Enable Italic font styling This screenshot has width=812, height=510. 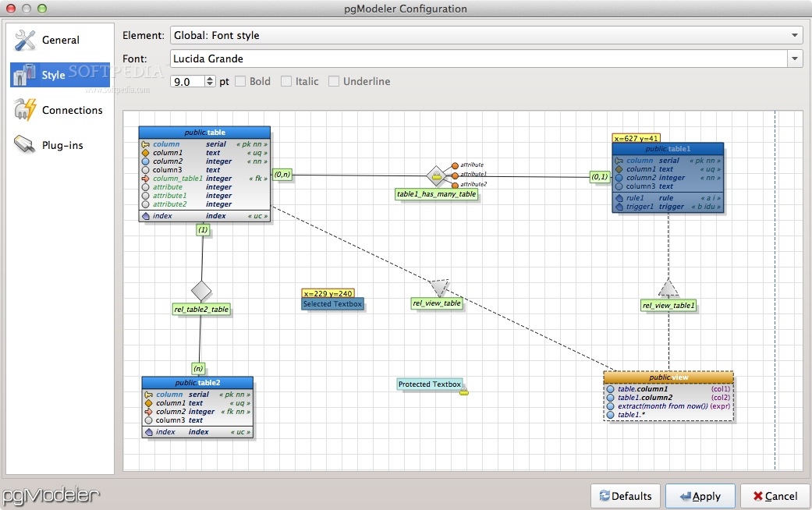tap(284, 80)
